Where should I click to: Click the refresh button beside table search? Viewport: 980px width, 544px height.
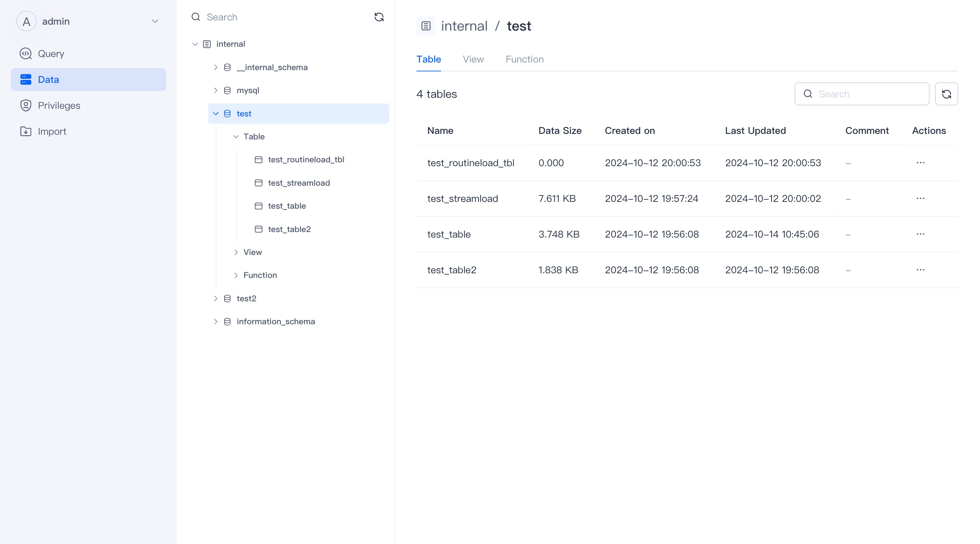[x=946, y=94]
